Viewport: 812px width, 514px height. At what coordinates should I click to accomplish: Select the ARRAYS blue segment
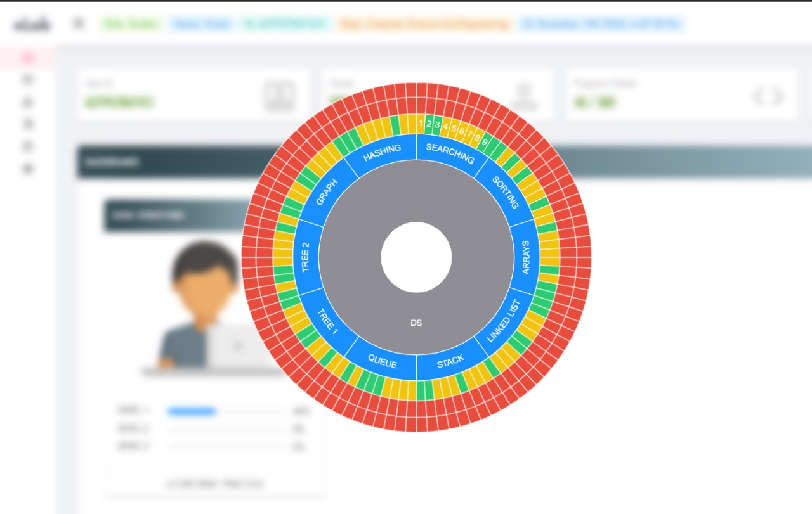[525, 257]
